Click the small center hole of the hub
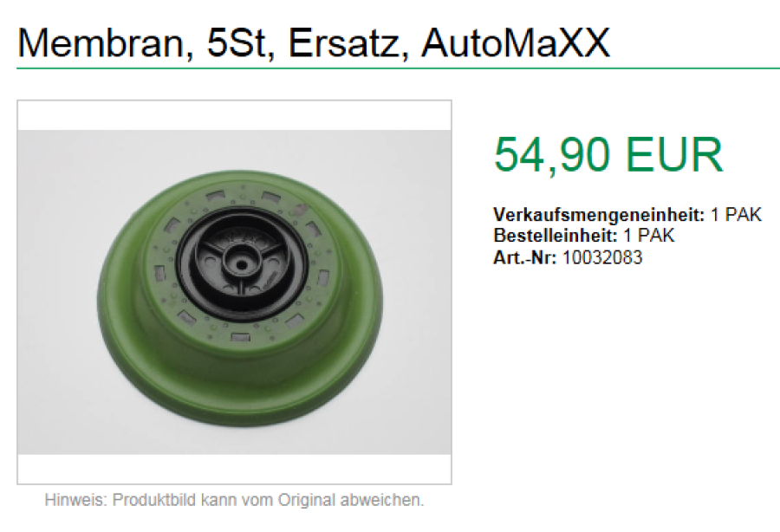780x532 pixels. pyautogui.click(x=242, y=265)
